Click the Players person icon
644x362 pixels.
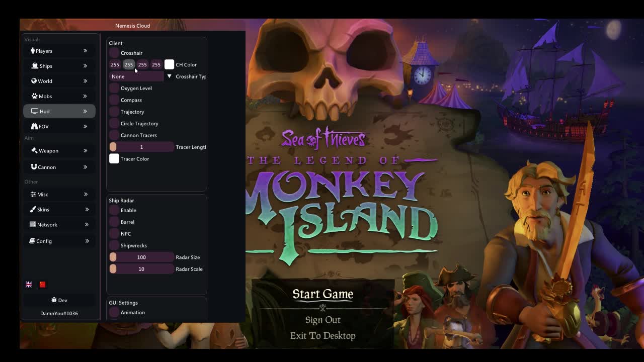(x=33, y=51)
